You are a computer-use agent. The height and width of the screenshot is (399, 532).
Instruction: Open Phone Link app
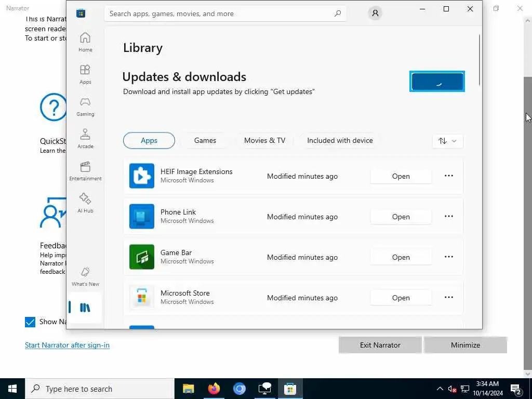(401, 217)
